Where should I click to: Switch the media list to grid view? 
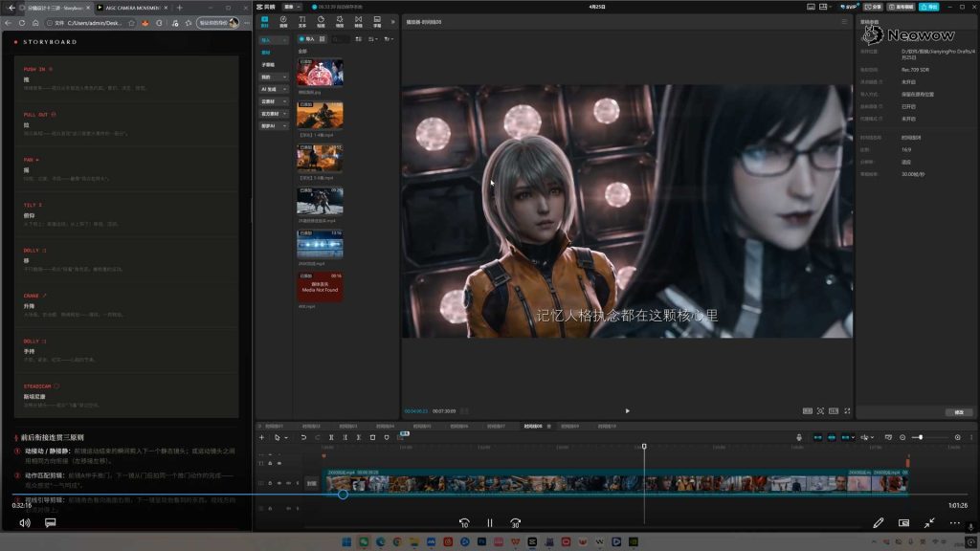pos(322,38)
